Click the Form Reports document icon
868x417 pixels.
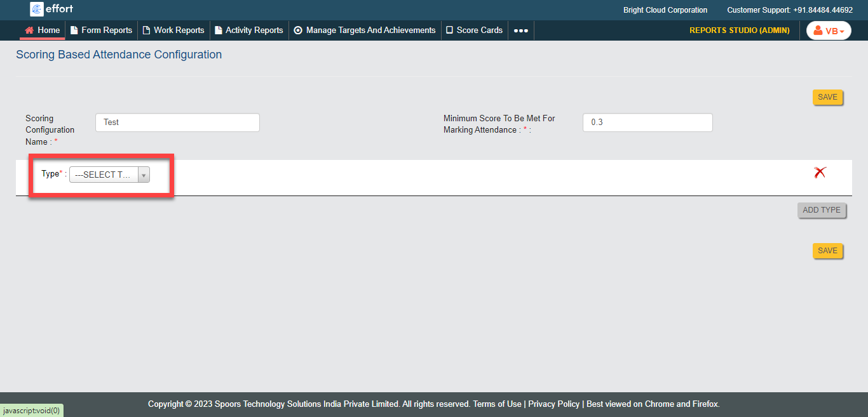(x=74, y=30)
